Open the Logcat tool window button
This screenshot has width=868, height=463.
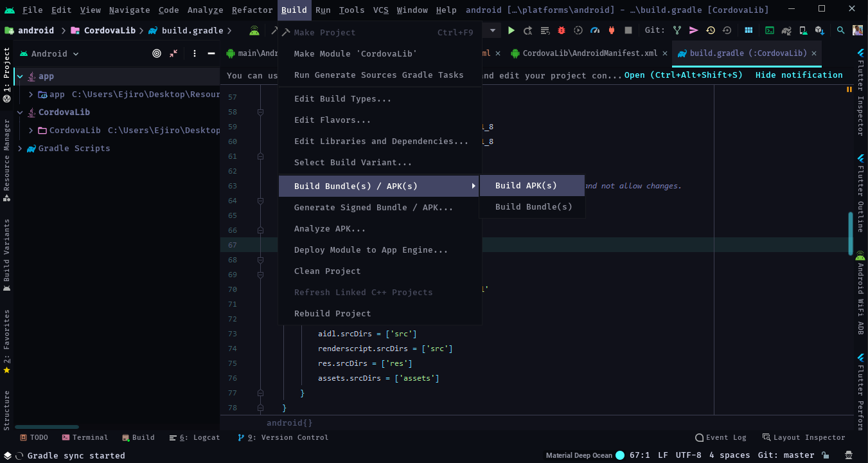point(194,437)
